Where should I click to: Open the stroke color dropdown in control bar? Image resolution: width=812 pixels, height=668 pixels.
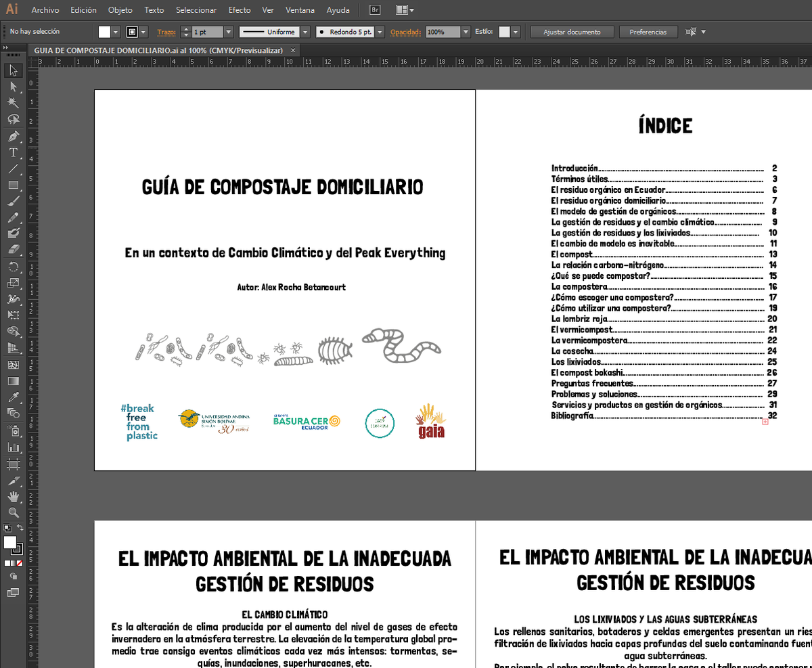pos(145,32)
